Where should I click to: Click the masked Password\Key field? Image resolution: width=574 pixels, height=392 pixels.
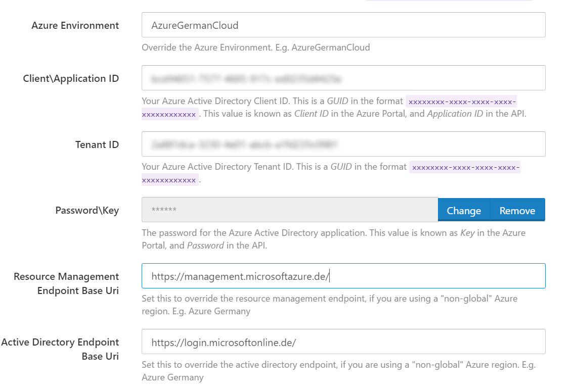[288, 210]
